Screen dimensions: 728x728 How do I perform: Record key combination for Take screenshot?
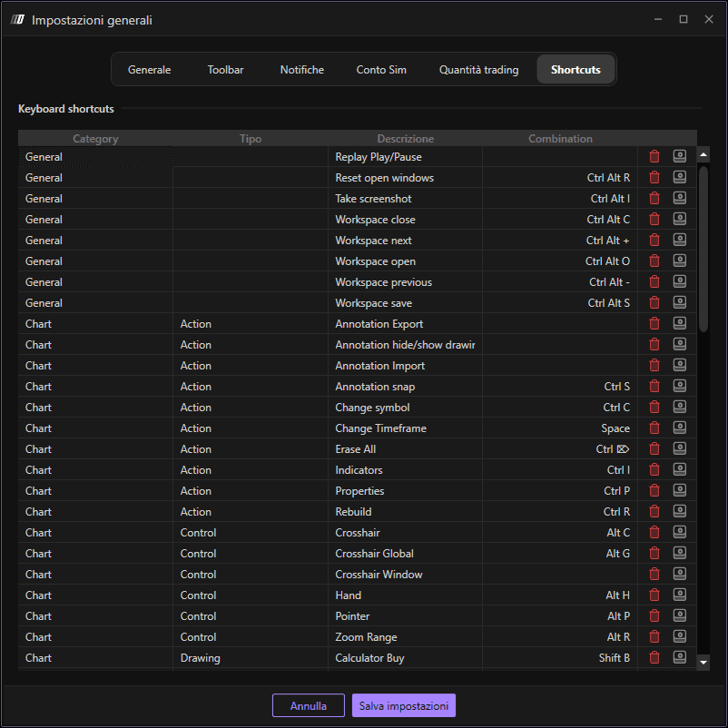679,198
